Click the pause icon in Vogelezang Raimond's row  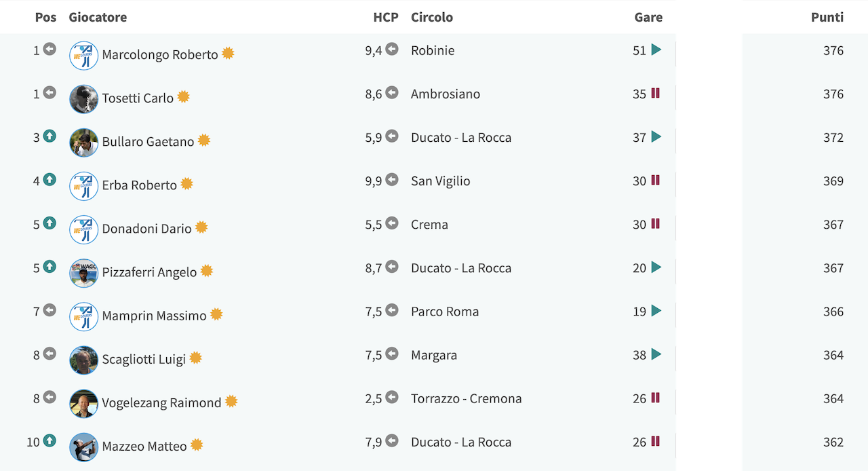pyautogui.click(x=655, y=398)
